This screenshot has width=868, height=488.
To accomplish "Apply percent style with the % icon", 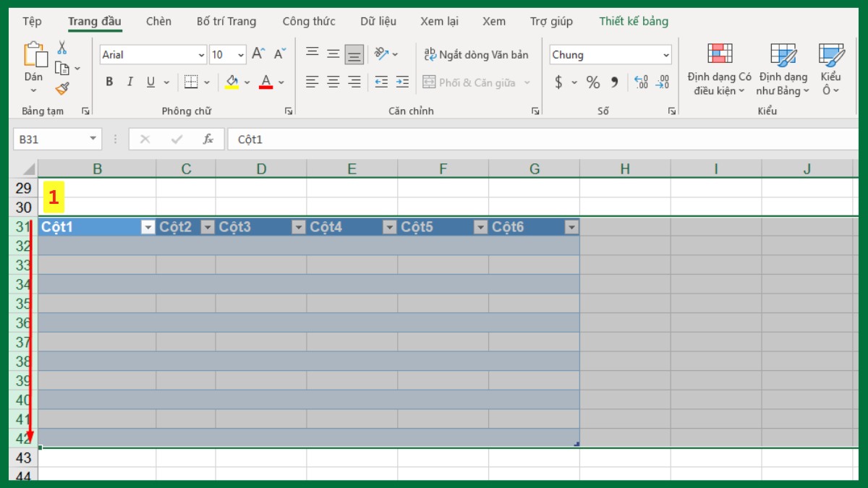I will tap(592, 82).
